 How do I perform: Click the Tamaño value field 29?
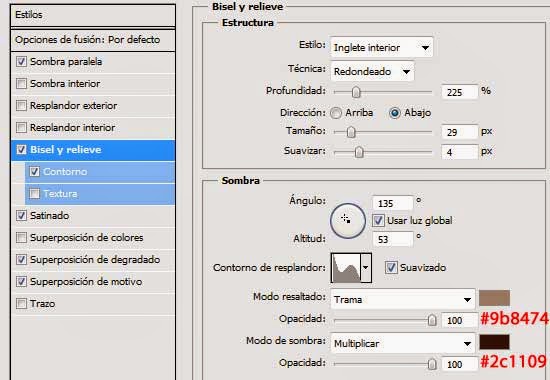click(460, 132)
